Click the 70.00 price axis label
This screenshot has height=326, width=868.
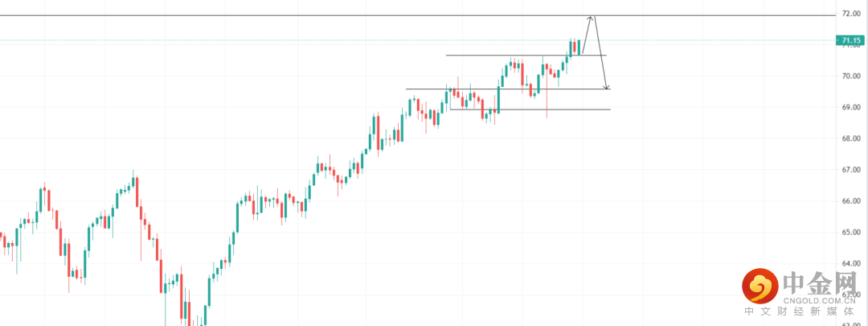coord(851,76)
